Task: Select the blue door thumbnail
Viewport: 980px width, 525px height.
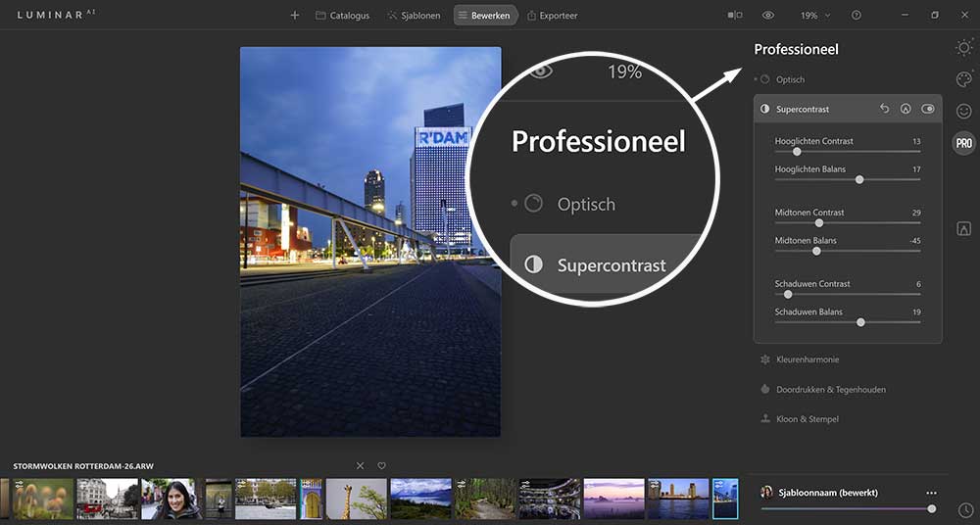Action: point(312,499)
